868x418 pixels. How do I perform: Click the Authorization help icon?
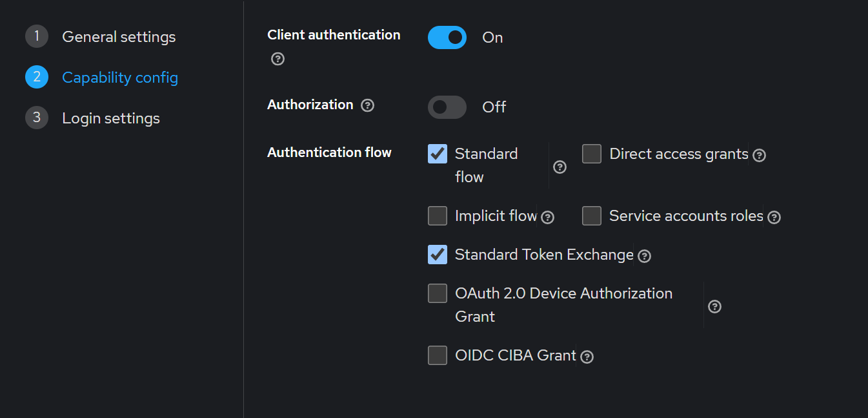coord(367,105)
